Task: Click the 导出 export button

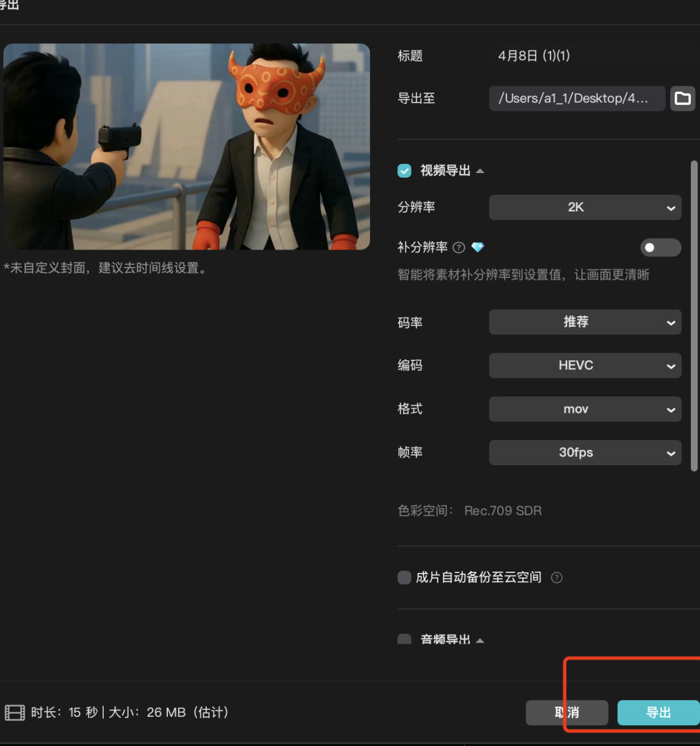Action: click(x=659, y=712)
